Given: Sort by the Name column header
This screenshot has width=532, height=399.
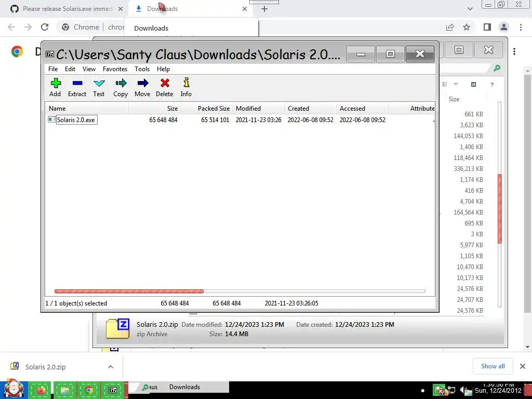Looking at the screenshot, I should pyautogui.click(x=87, y=109).
